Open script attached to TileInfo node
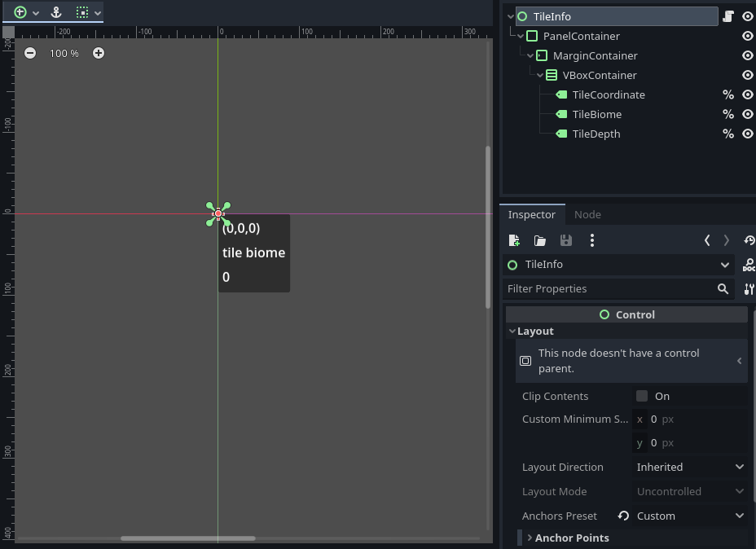This screenshot has width=756, height=549. point(728,16)
